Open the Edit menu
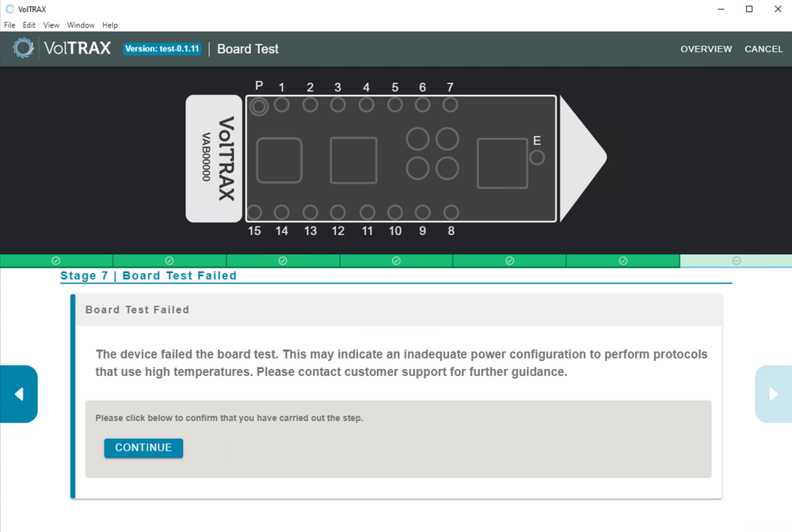Viewport: 792px width, 532px height. [x=29, y=25]
